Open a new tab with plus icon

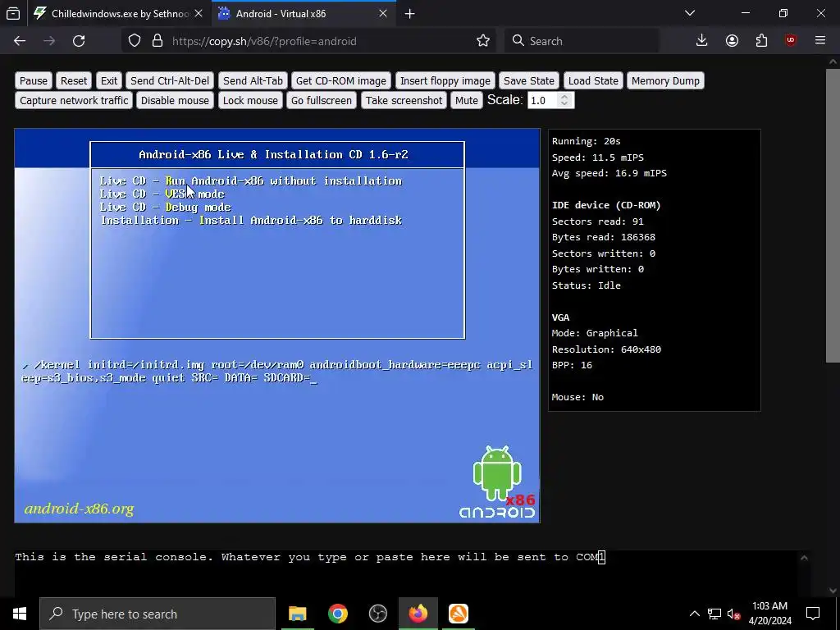(x=410, y=14)
